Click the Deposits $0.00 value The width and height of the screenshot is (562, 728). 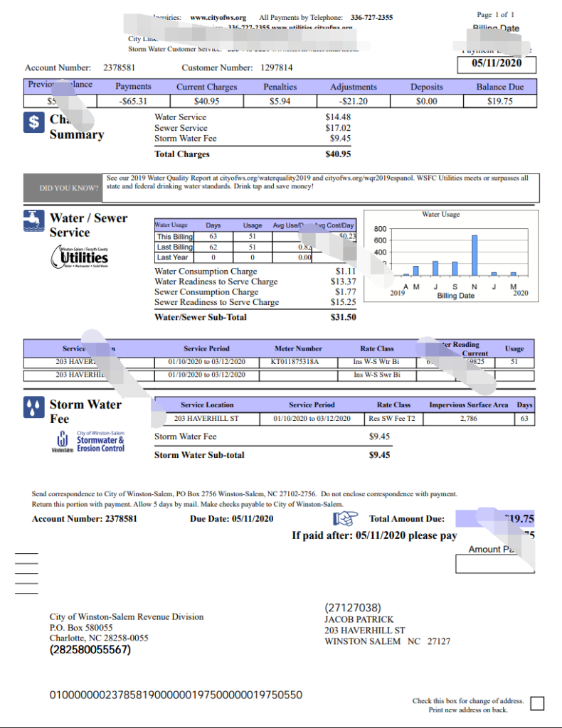(427, 101)
